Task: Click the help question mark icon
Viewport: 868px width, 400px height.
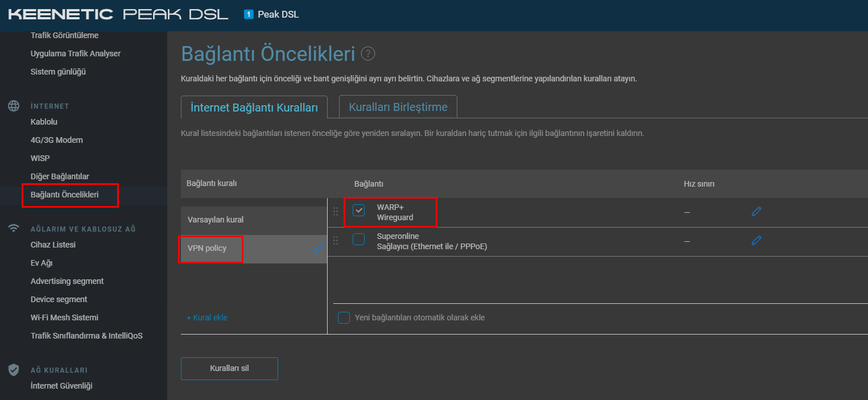Action: point(368,54)
